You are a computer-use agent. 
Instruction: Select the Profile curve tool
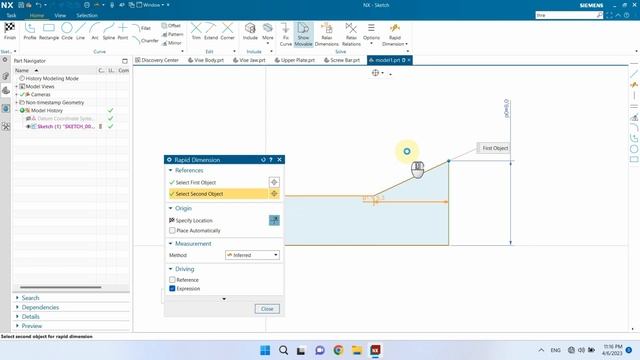[x=29, y=31]
